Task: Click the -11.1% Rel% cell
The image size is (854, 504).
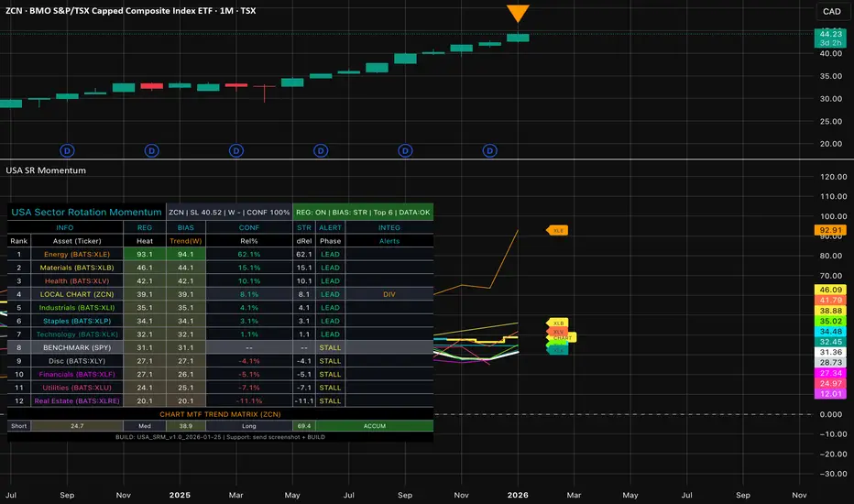Action: click(249, 401)
